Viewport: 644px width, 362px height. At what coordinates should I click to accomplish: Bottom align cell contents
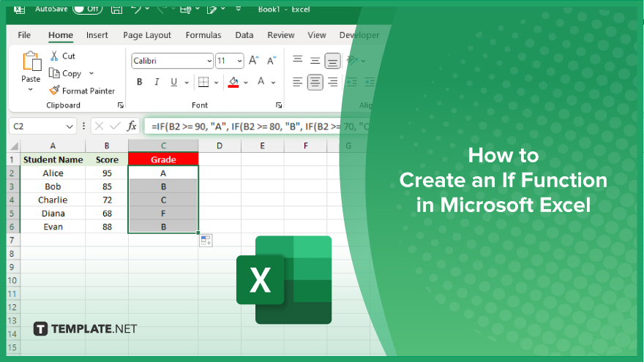332,61
